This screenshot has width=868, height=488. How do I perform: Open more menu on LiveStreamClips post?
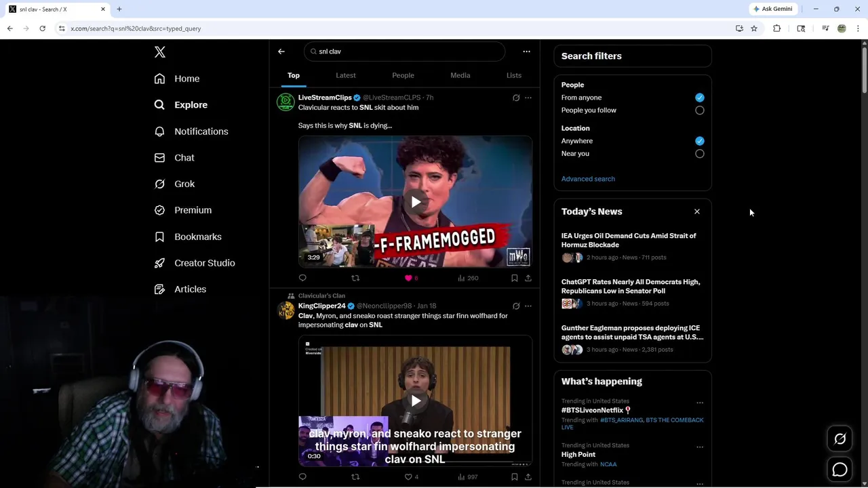pos(528,98)
